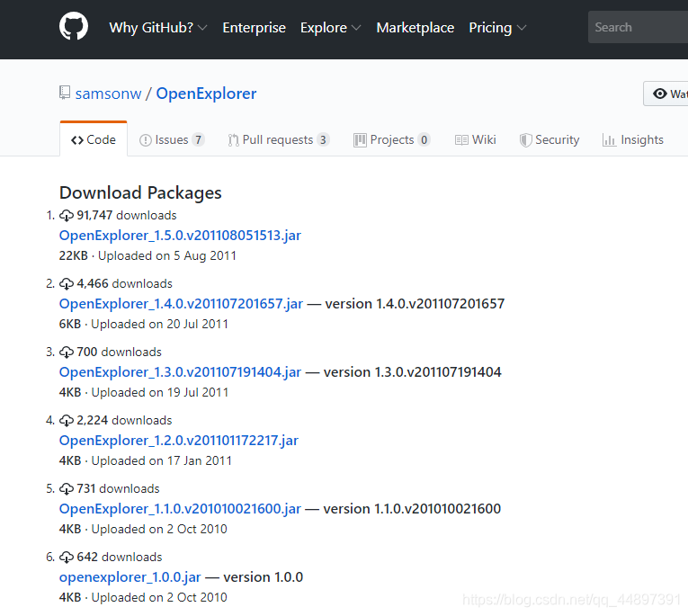Open the Insights tab
This screenshot has height=616, width=688.
point(633,139)
